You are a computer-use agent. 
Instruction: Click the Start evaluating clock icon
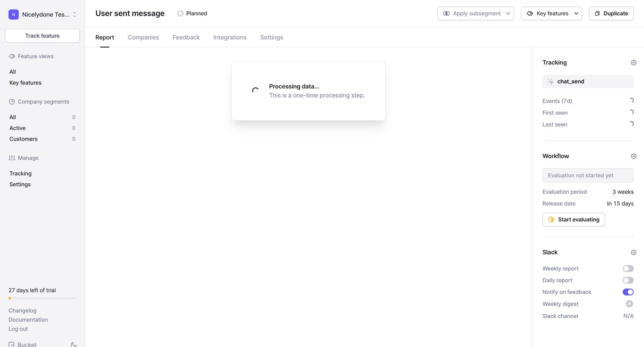[x=551, y=220]
